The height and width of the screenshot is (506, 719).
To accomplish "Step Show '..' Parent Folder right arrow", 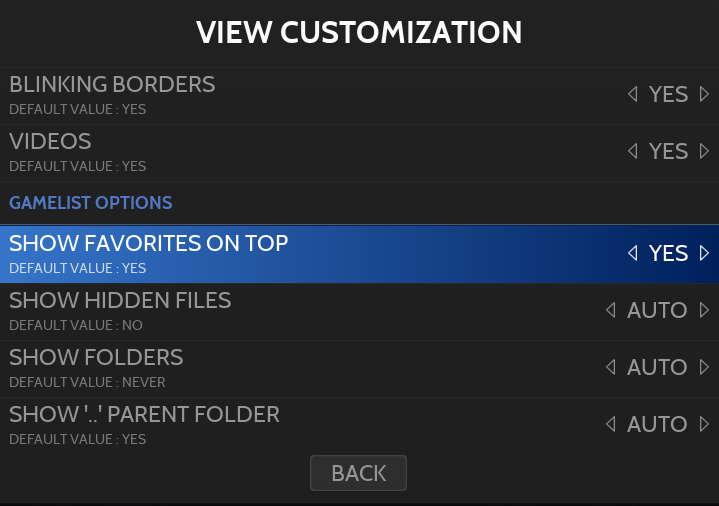I will point(705,425).
